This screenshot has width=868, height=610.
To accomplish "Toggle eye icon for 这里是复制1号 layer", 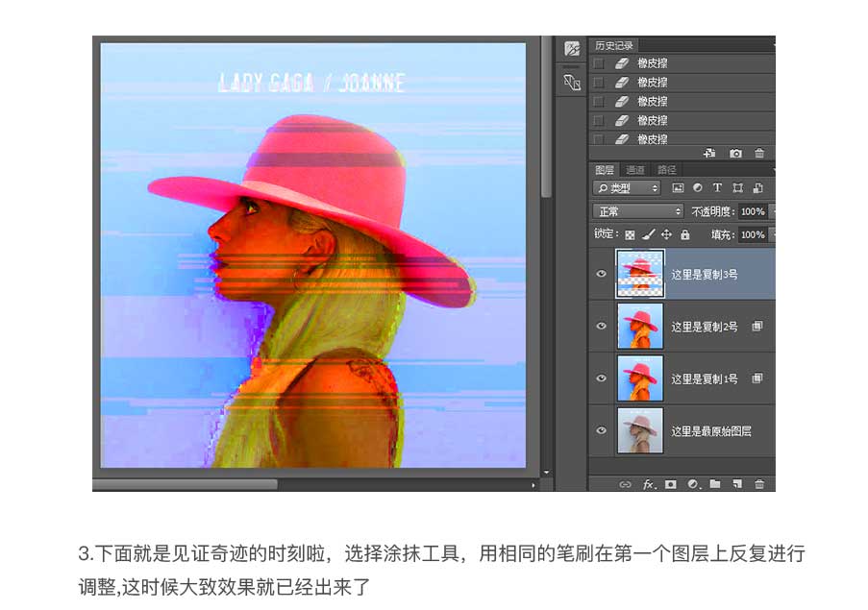I will coord(601,378).
